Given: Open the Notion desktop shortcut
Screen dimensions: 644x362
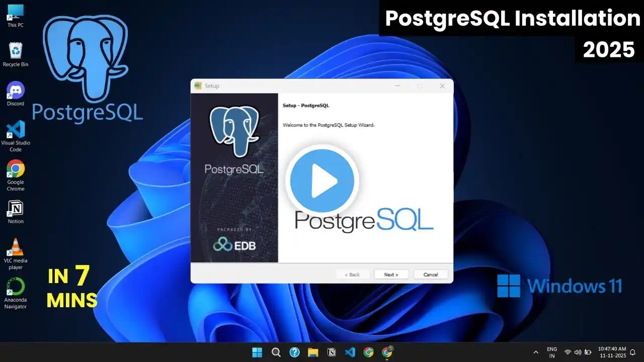Looking at the screenshot, I should point(16,212).
